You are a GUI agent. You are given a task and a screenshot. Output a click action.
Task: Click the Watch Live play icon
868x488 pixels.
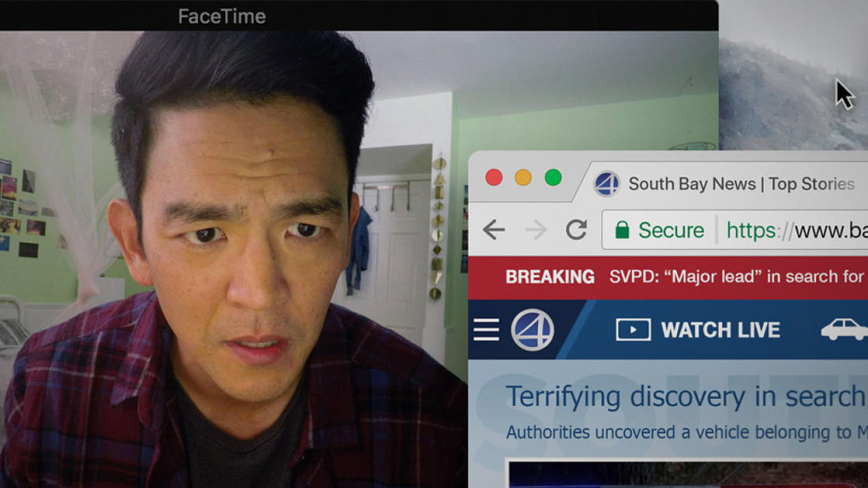coord(633,330)
